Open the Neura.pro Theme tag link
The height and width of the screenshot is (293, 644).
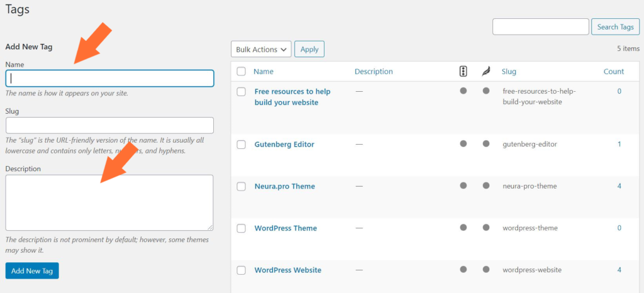click(x=285, y=186)
